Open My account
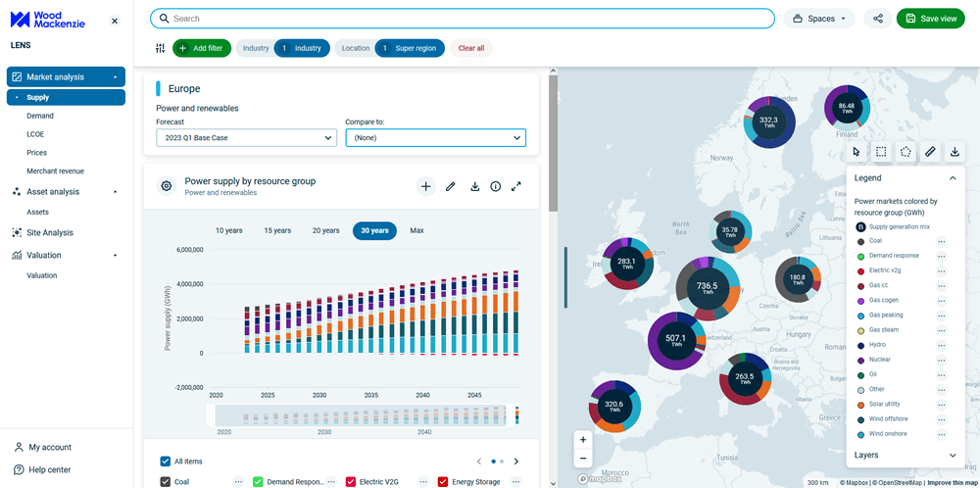The width and height of the screenshot is (980, 488). pyautogui.click(x=42, y=448)
